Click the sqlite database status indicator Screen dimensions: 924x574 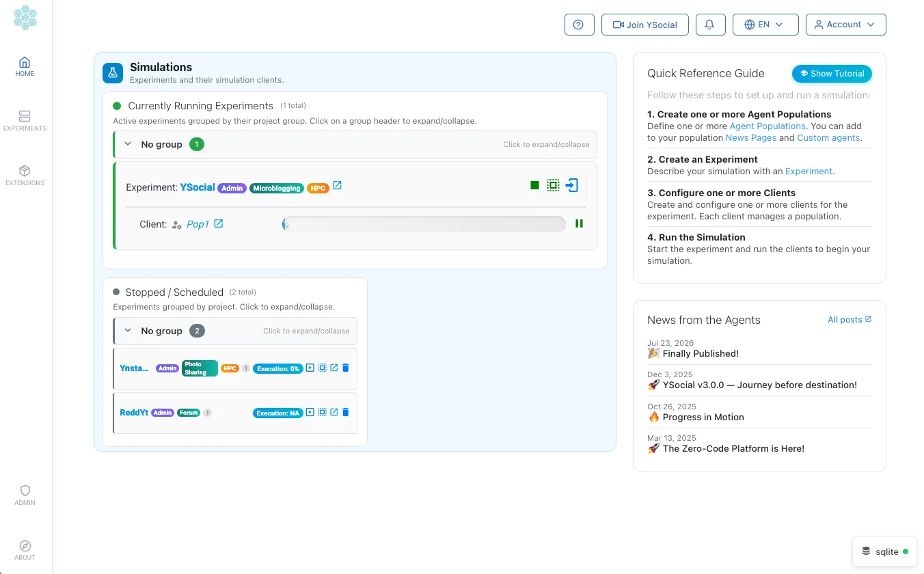885,551
